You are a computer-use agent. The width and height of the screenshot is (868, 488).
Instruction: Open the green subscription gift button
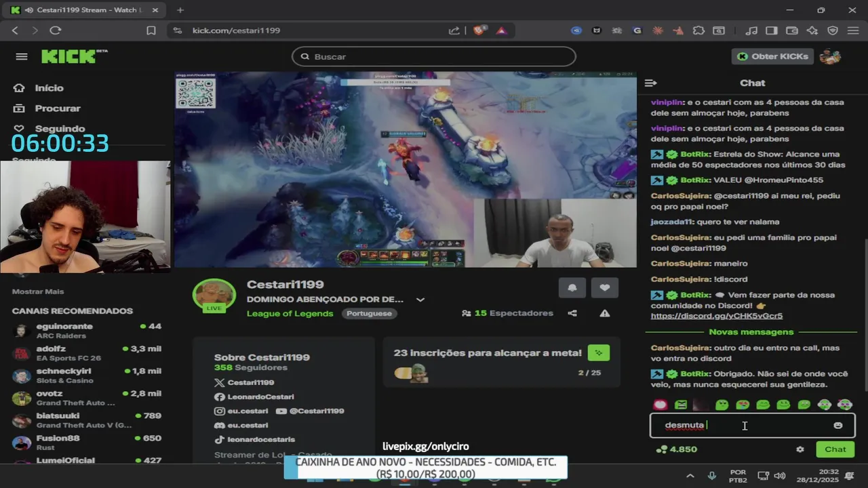click(599, 352)
